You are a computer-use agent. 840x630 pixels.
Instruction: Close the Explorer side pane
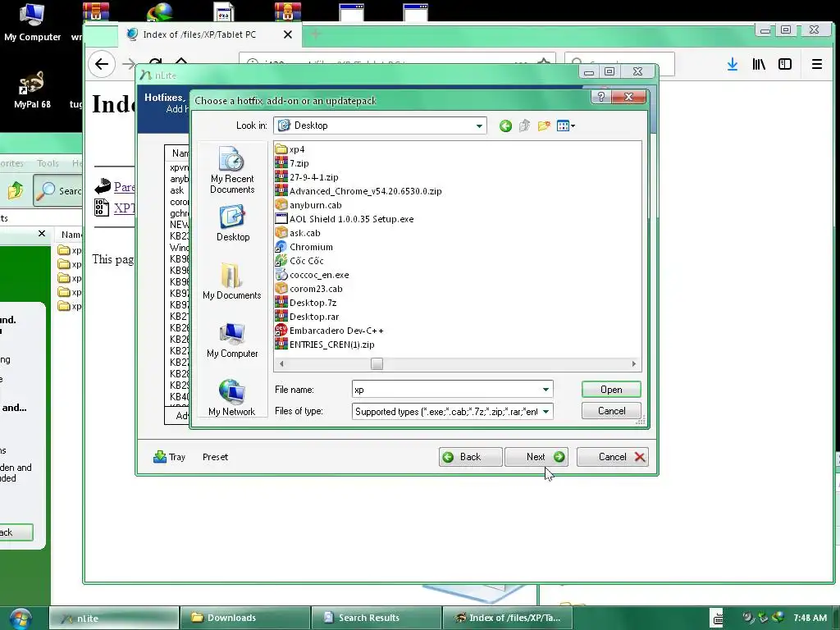point(42,234)
